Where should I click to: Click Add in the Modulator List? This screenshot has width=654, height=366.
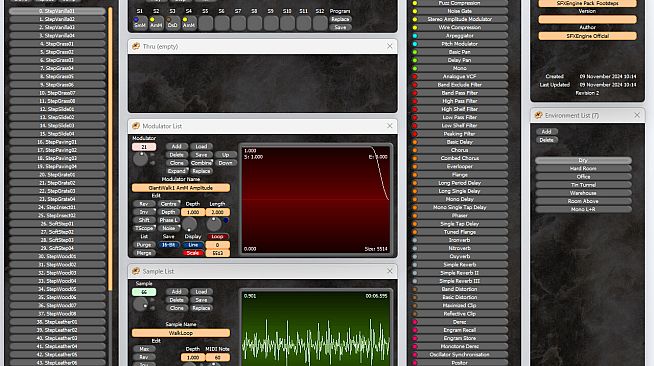point(177,147)
